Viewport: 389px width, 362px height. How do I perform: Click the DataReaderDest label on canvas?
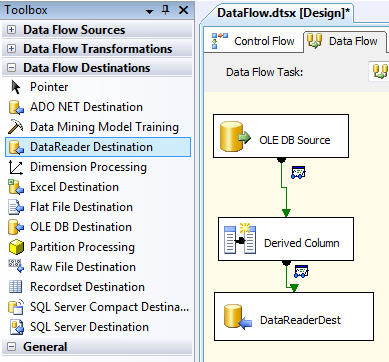click(x=300, y=320)
